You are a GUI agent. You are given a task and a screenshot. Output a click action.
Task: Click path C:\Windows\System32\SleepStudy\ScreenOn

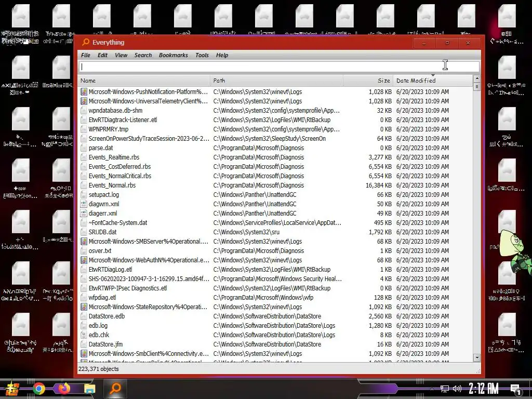click(x=270, y=138)
